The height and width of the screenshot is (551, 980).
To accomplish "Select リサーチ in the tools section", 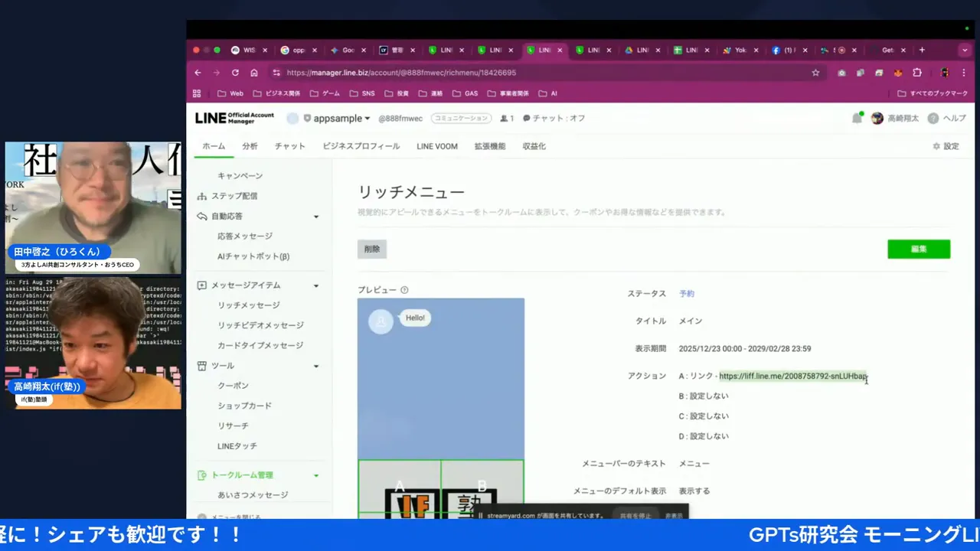I will 232,425.
